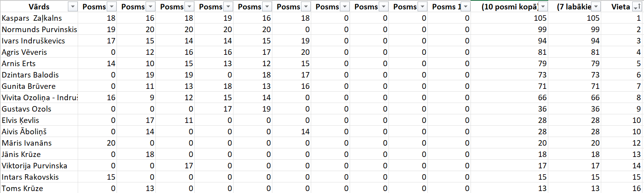Open the Vārds column filter dropdown
The width and height of the screenshot is (644, 193).
tap(73, 7)
